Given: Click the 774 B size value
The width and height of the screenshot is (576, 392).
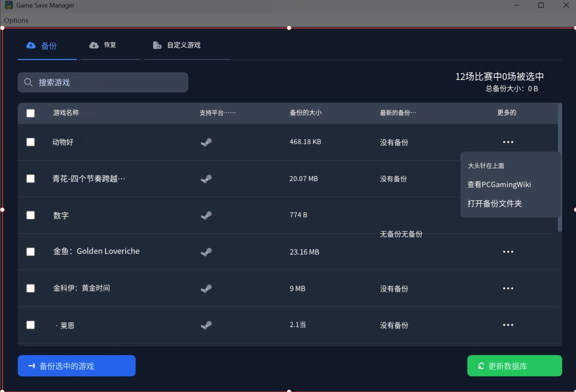Looking at the screenshot, I should point(299,215).
